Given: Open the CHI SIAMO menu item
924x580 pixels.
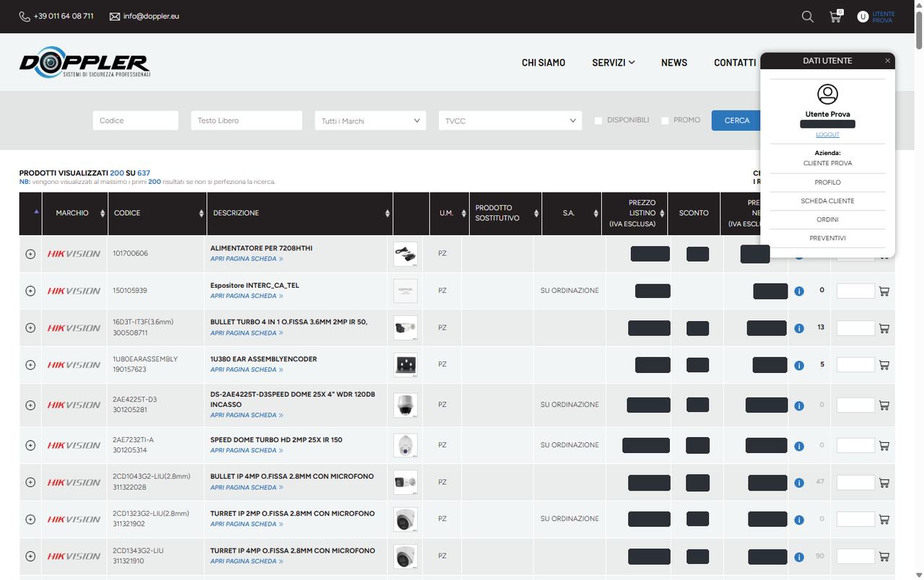Looking at the screenshot, I should point(544,63).
